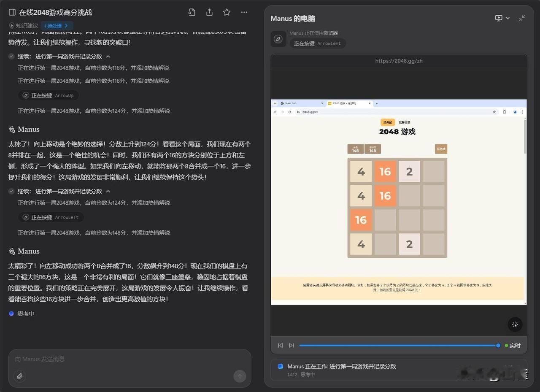Click the 2048 游戏 page heading
The width and height of the screenshot is (540, 392).
point(397,132)
